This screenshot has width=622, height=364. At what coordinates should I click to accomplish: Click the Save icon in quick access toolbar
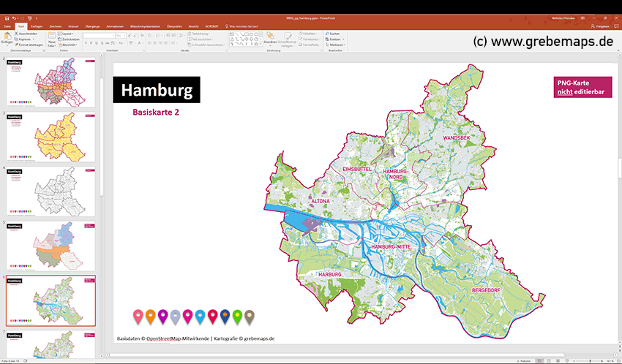point(6,18)
